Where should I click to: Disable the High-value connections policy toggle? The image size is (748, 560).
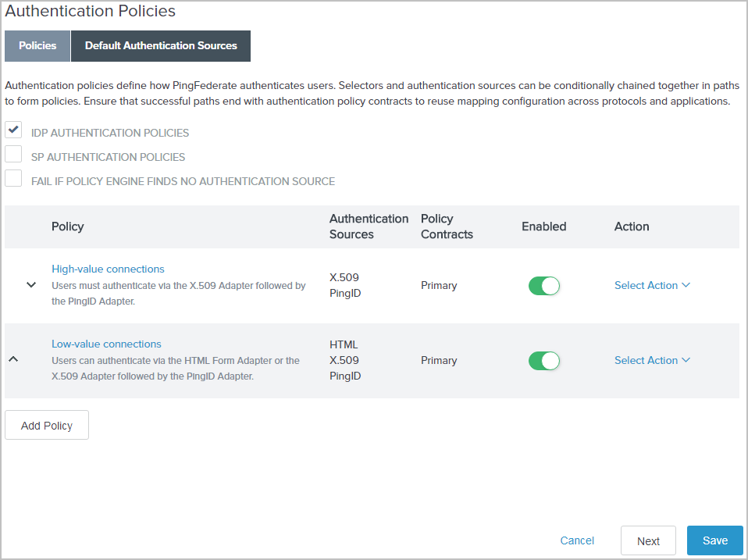544,285
